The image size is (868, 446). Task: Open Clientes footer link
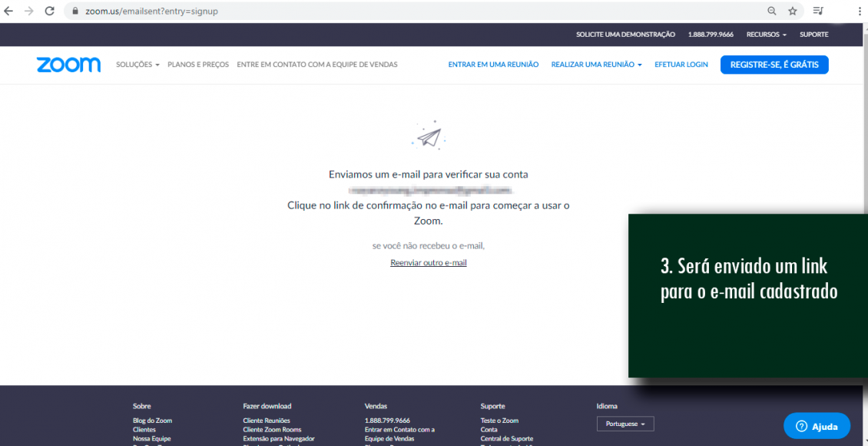click(144, 429)
